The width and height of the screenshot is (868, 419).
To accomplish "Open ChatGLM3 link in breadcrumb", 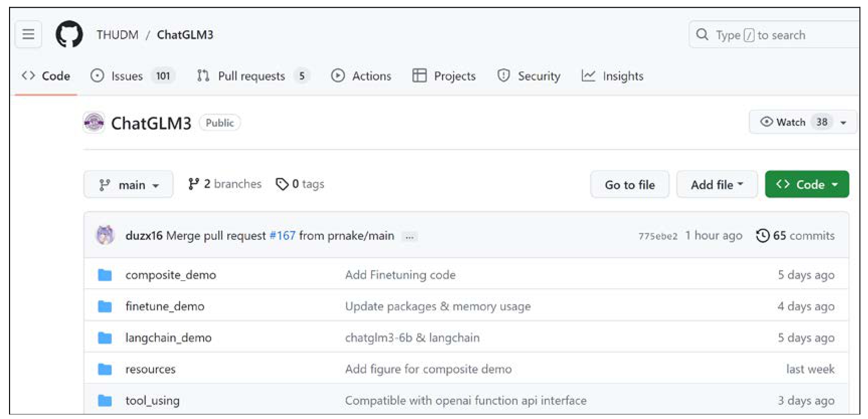I will click(185, 35).
